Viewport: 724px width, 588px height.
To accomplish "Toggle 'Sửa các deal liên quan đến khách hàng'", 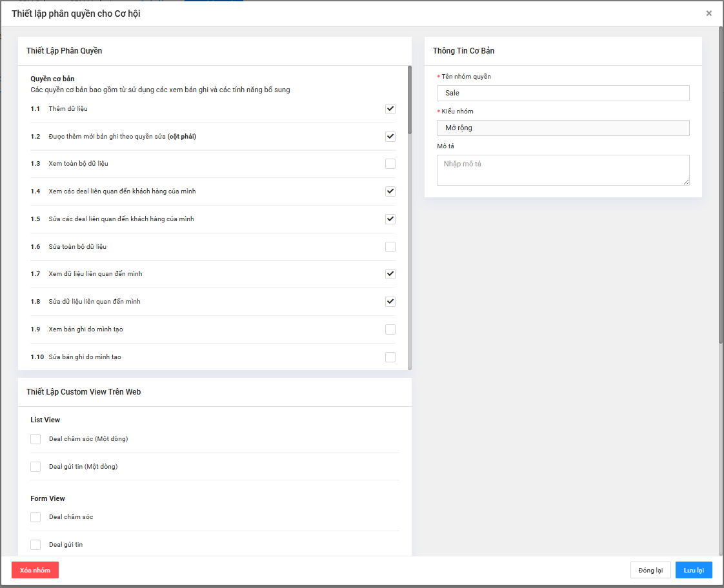I will point(390,219).
